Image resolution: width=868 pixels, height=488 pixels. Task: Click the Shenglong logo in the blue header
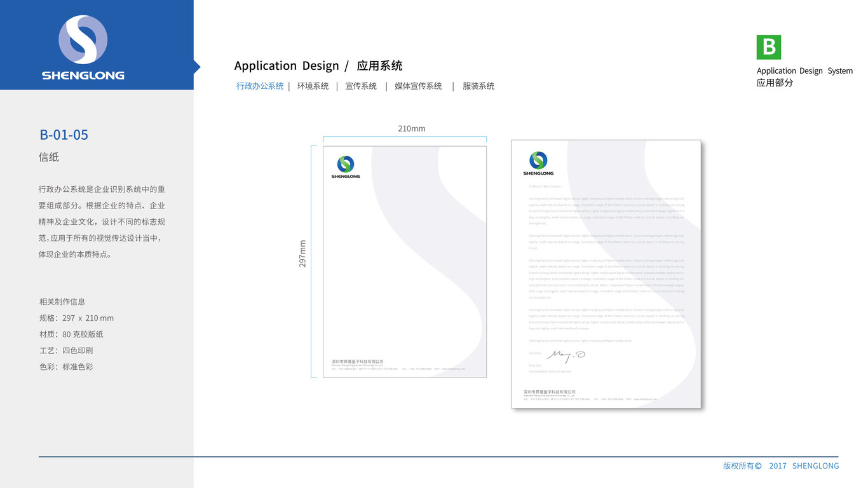pos(83,48)
